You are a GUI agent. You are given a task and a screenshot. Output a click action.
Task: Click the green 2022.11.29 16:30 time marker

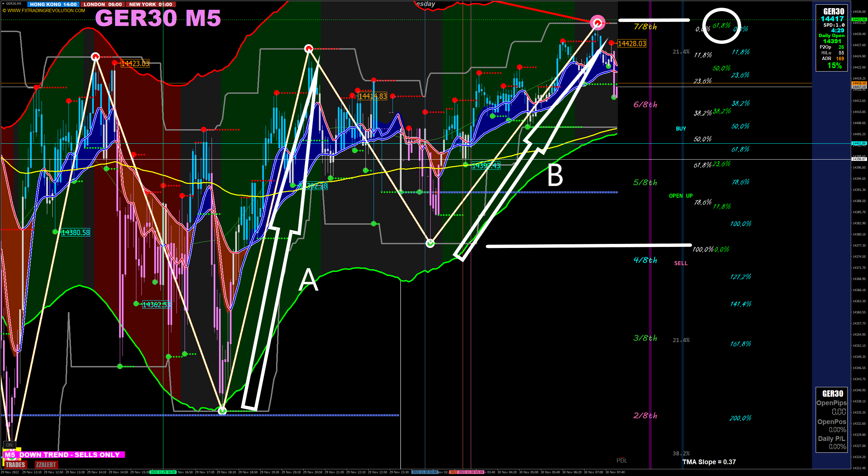[x=163, y=472]
